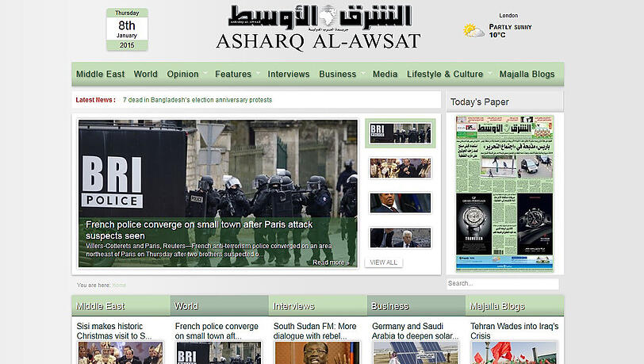
Task: Open the Bangladesh election protests headline
Action: tap(197, 100)
